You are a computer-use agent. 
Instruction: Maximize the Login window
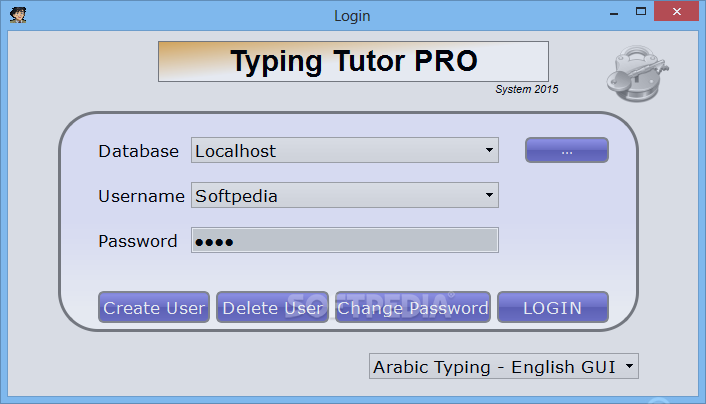click(x=641, y=12)
